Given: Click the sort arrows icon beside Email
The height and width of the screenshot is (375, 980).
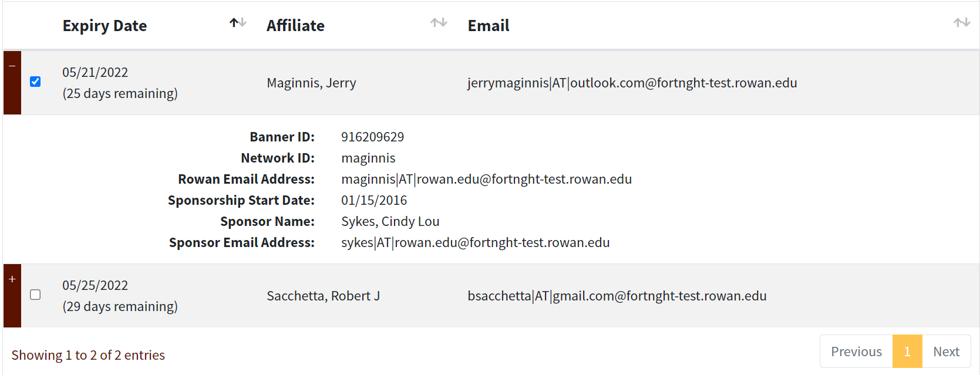Looking at the screenshot, I should (x=961, y=23).
